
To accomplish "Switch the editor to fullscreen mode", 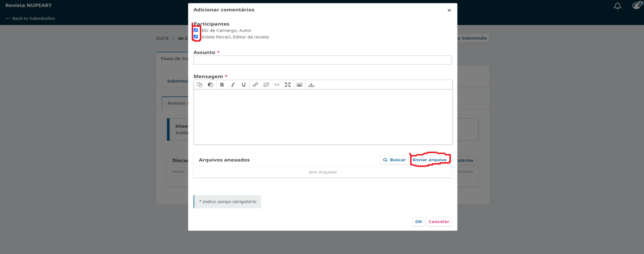I will pos(287,85).
